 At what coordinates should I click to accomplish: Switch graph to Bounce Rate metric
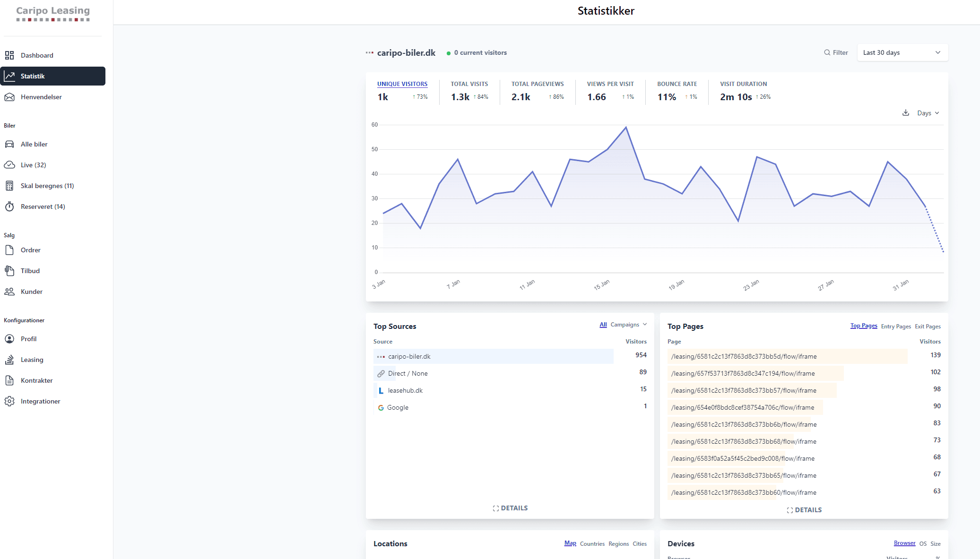[676, 84]
